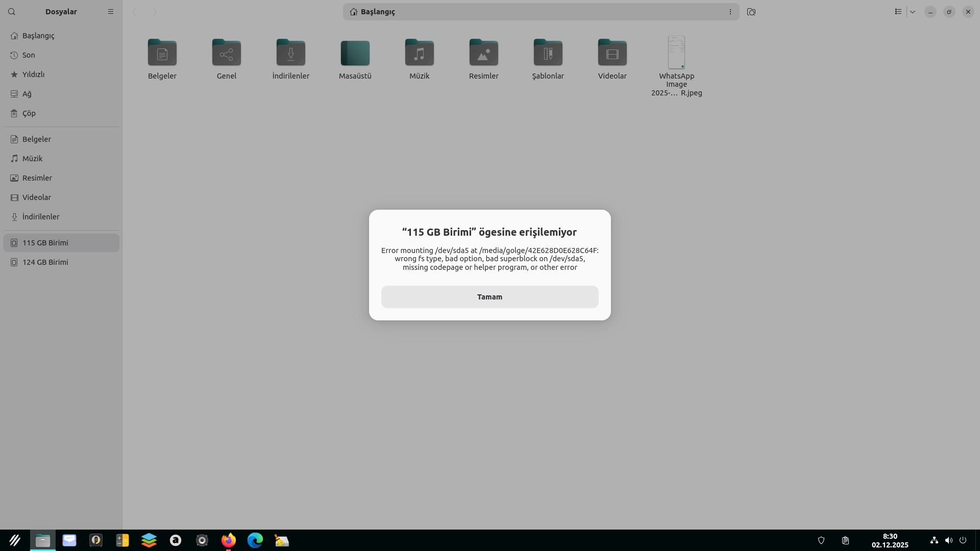Select the 124 GB Birimi volume

[x=45, y=262]
